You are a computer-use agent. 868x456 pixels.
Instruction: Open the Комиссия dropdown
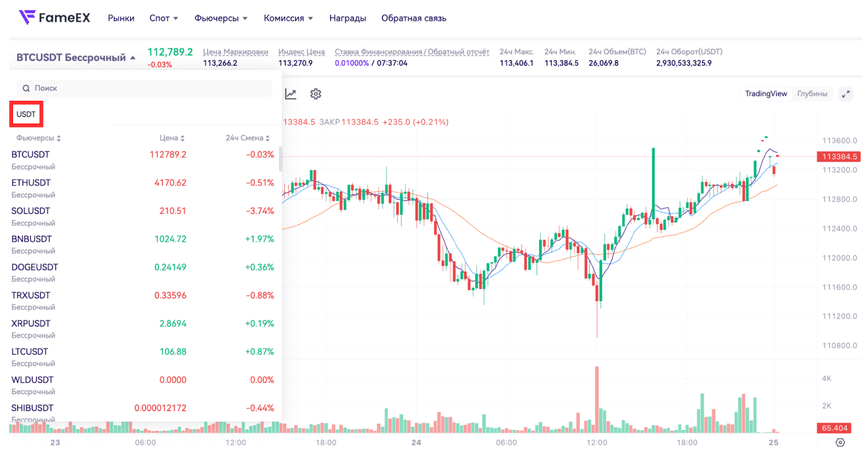(x=288, y=18)
